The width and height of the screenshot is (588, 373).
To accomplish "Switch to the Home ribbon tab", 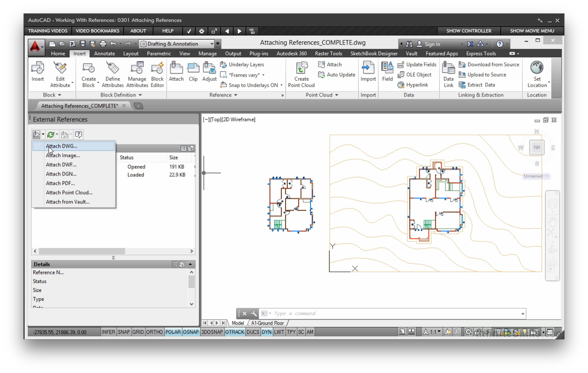I will coord(58,54).
